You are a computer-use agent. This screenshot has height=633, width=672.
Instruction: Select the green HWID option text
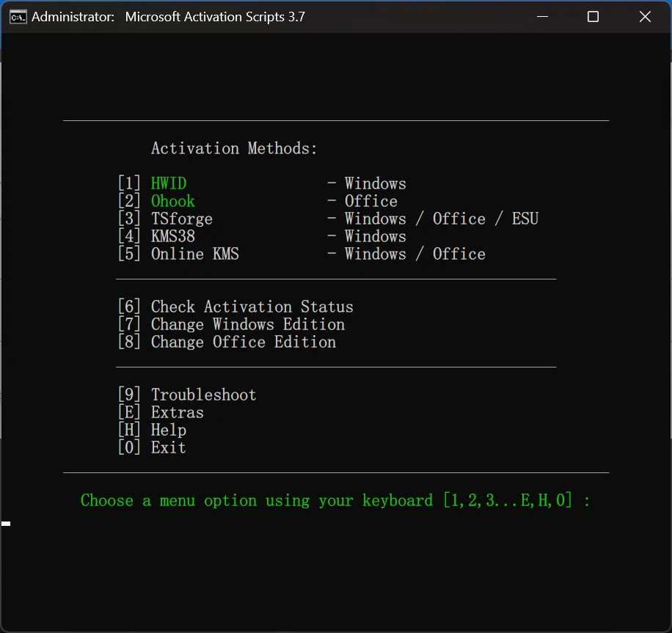coord(169,183)
